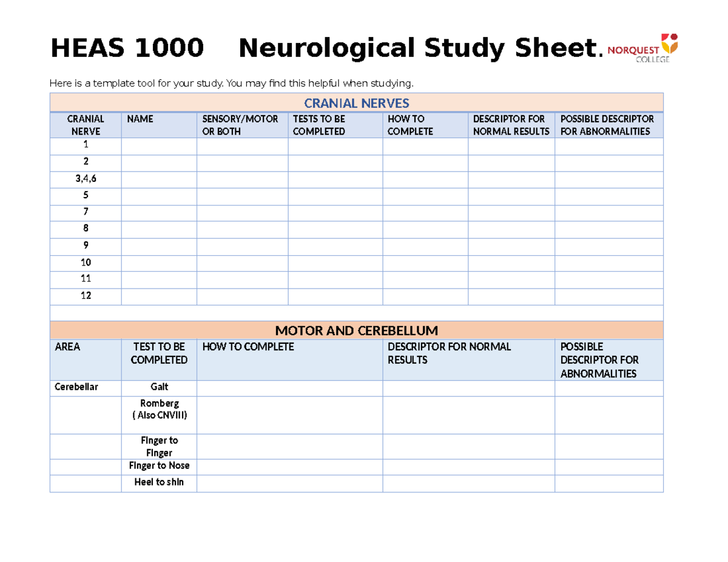728x562 pixels.
Task: Click the Abnormalities cell for nerve 9
Action: (609, 247)
